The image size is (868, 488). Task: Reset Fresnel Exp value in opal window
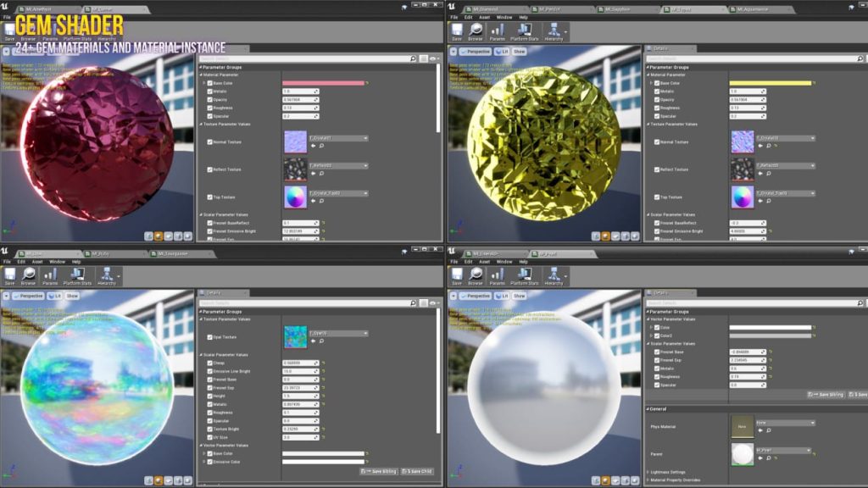coord(323,388)
